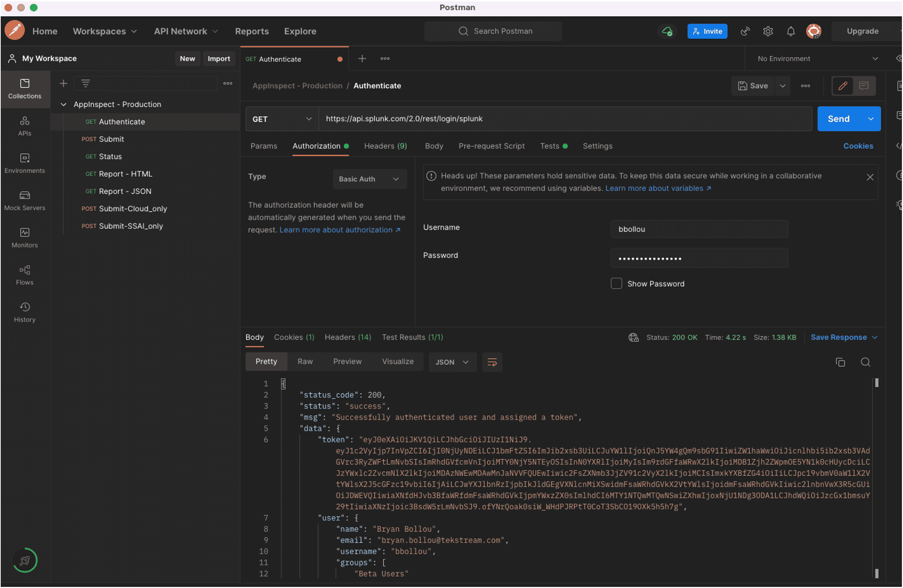
Task: Switch to the request Body tab
Action: tap(434, 146)
